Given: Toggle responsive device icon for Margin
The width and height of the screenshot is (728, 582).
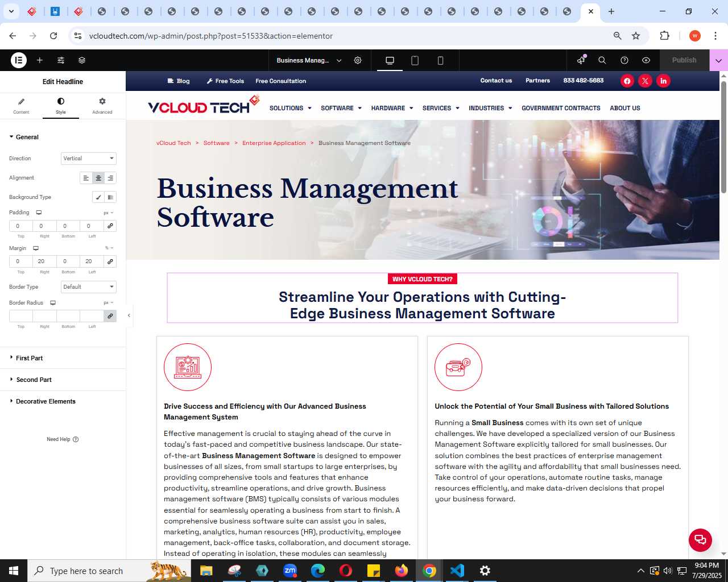Looking at the screenshot, I should pyautogui.click(x=35, y=248).
